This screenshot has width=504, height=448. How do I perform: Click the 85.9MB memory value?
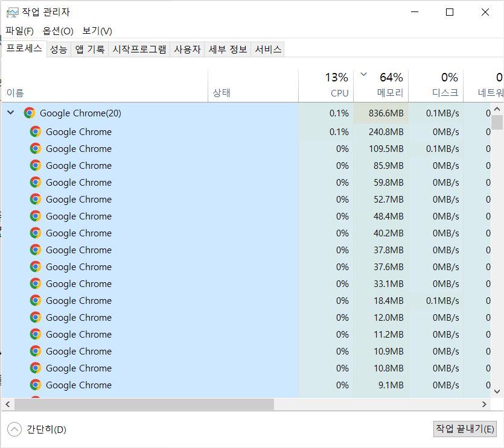[x=388, y=165]
